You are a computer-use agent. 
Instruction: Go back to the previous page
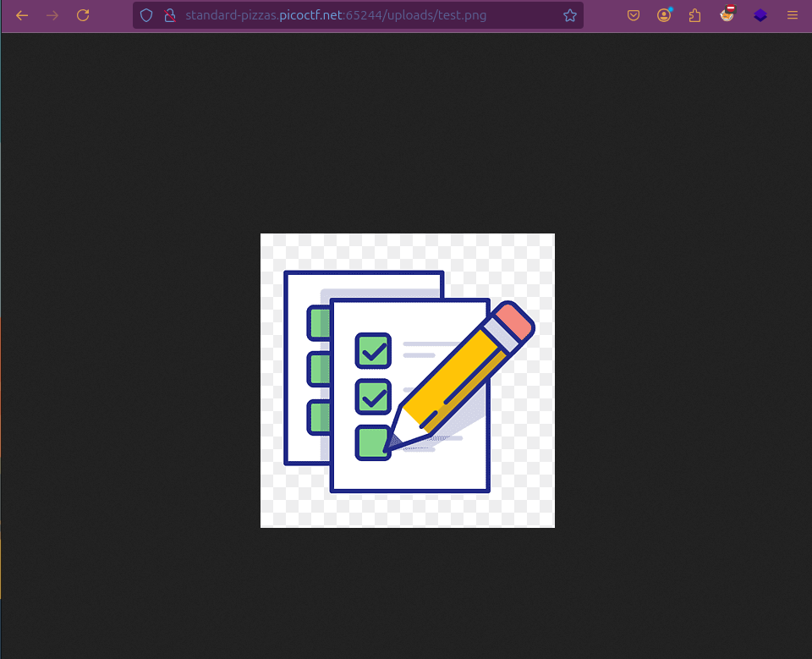pos(22,15)
